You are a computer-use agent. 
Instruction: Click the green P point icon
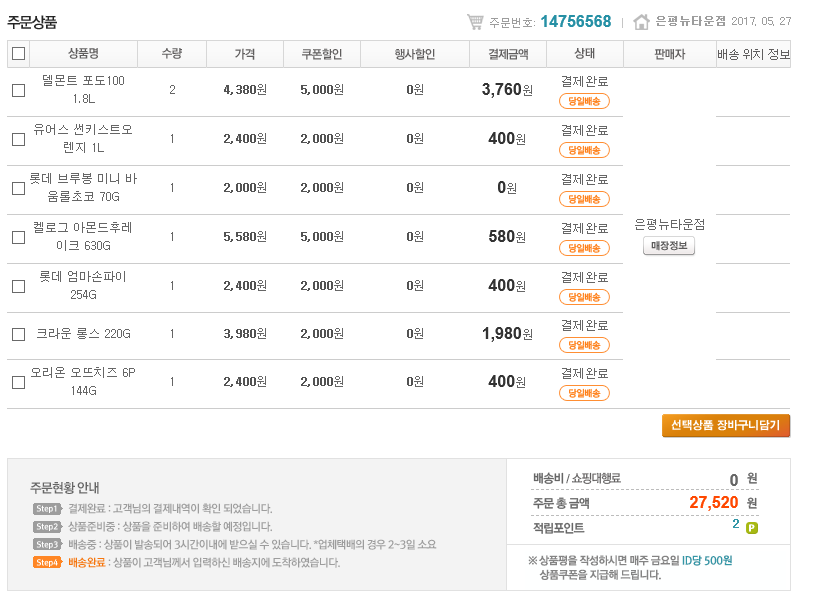tap(752, 527)
